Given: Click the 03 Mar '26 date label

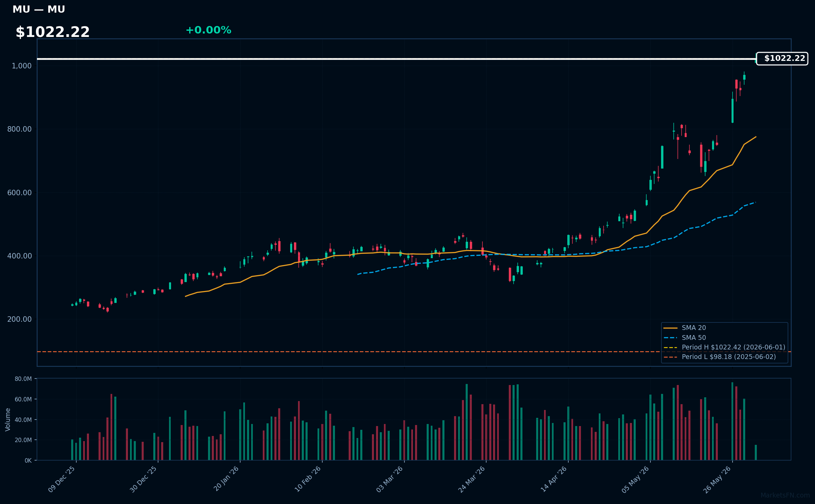Looking at the screenshot, I should (x=390, y=479).
